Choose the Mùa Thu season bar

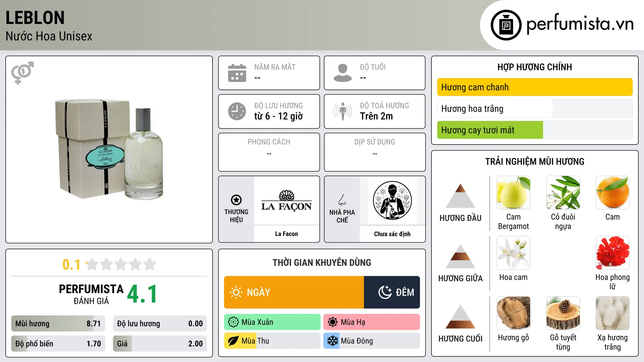pyautogui.click(x=272, y=341)
